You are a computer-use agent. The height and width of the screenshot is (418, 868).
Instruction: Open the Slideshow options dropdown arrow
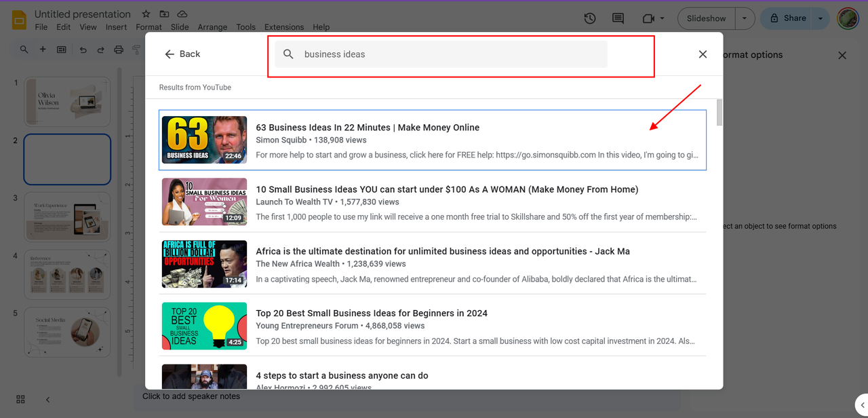(745, 18)
